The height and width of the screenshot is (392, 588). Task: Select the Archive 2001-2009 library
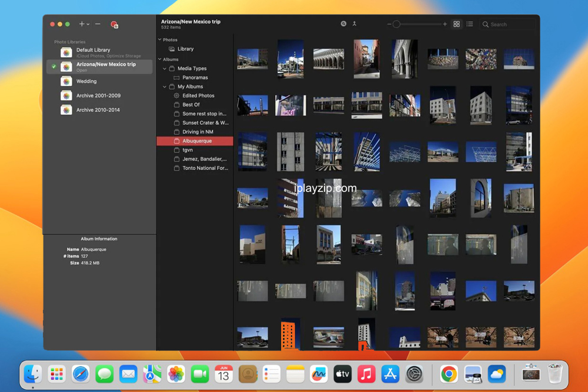pos(98,95)
